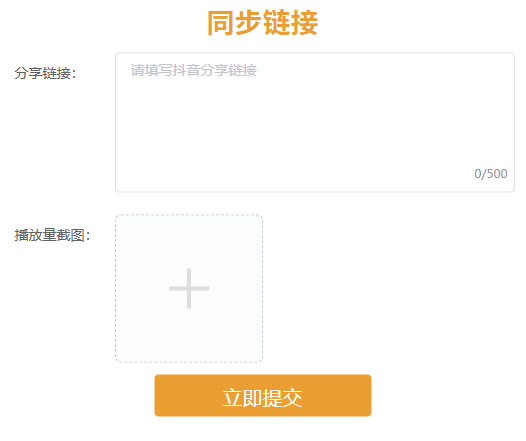Click the 立即提交 white button text

262,398
